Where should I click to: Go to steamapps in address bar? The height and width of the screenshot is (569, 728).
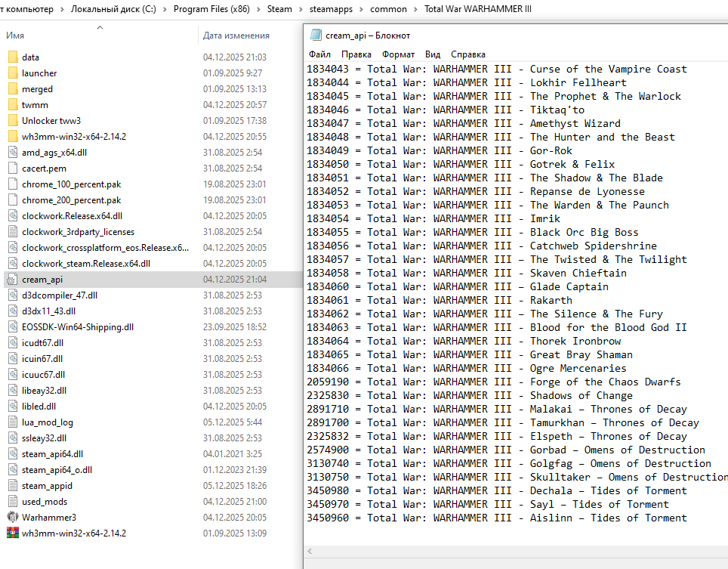[331, 9]
